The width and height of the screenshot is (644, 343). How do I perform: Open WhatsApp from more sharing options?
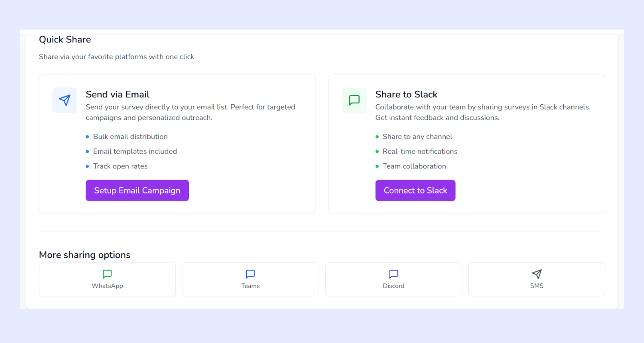(107, 279)
